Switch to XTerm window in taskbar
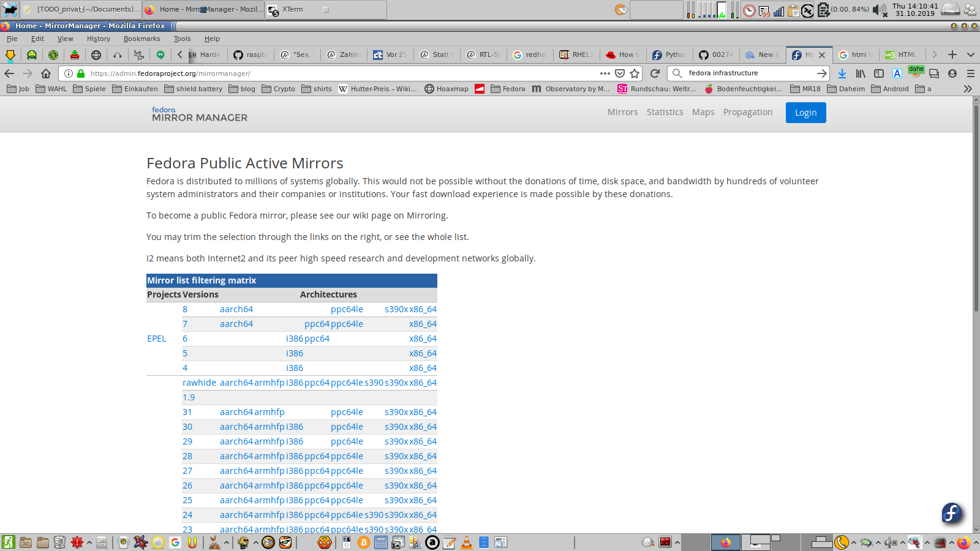 click(326, 9)
